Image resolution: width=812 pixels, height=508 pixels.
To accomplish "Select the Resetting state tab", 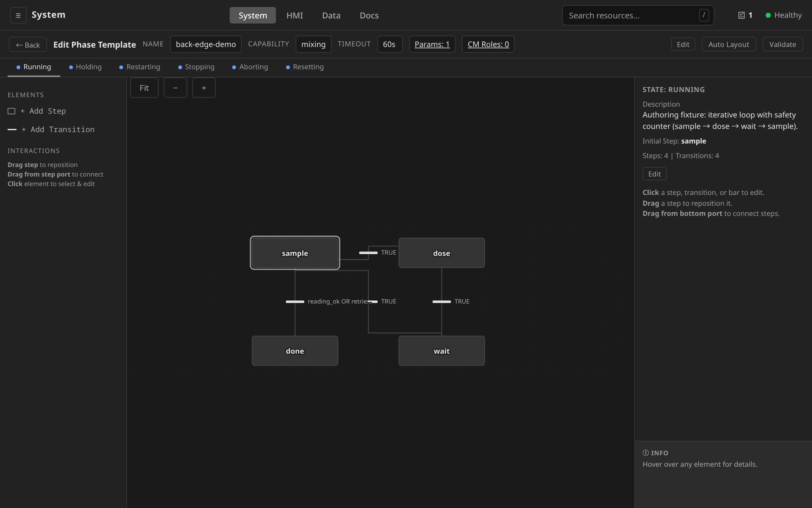I will pos(305,67).
